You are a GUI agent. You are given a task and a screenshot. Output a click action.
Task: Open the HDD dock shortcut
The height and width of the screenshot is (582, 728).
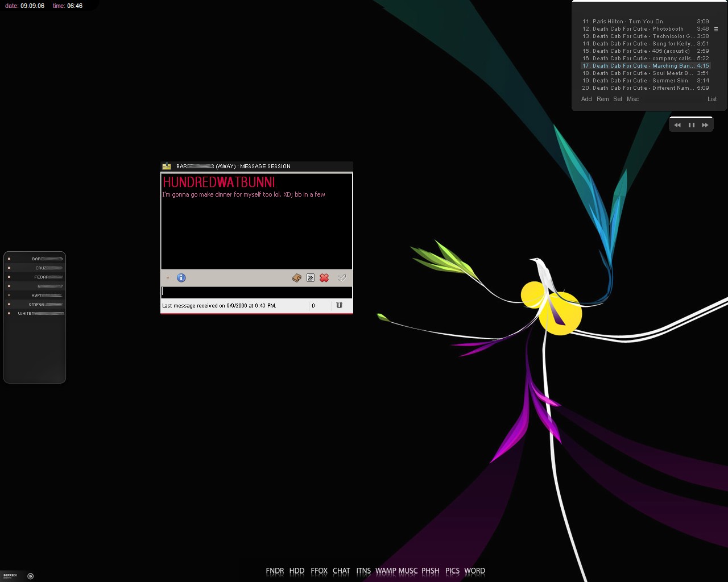click(x=297, y=571)
